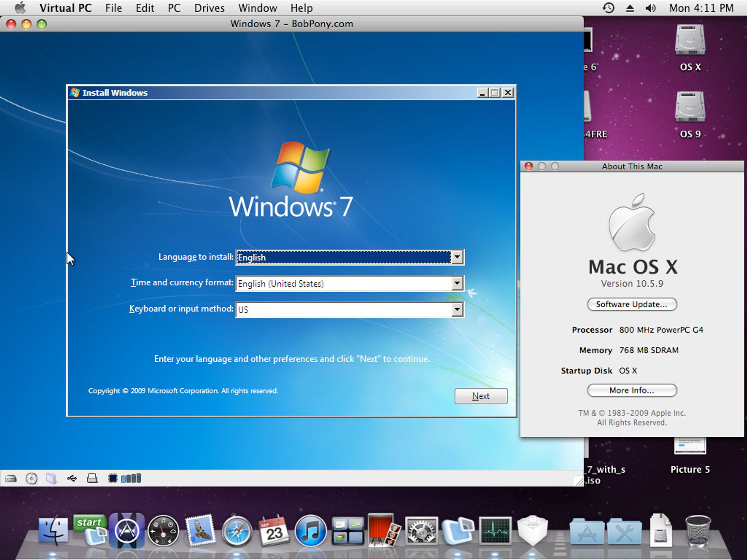The height and width of the screenshot is (560, 747).
Task: Click the eject icon in menu bar
Action: tap(630, 8)
